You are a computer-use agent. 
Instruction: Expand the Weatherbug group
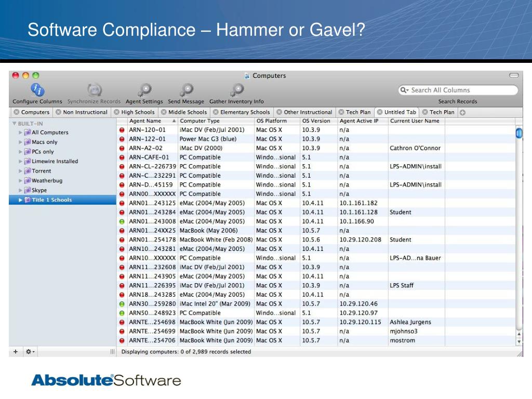pyautogui.click(x=20, y=180)
